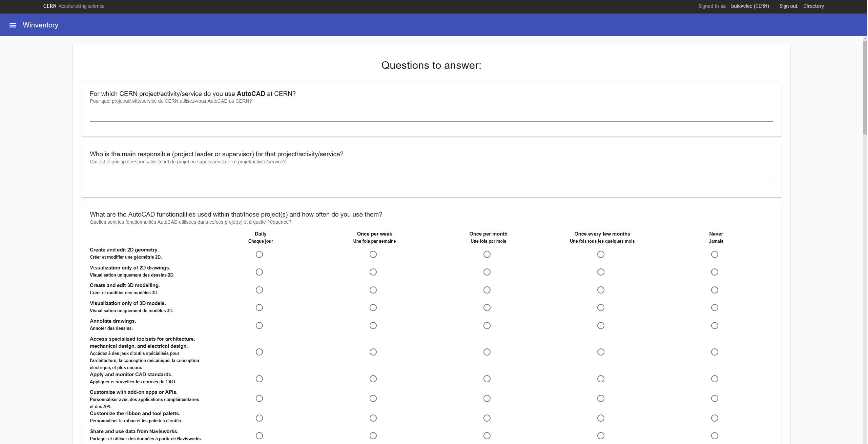Select Once every few months for Annotate drawings
Viewport: 868px width, 444px height.
(601, 325)
